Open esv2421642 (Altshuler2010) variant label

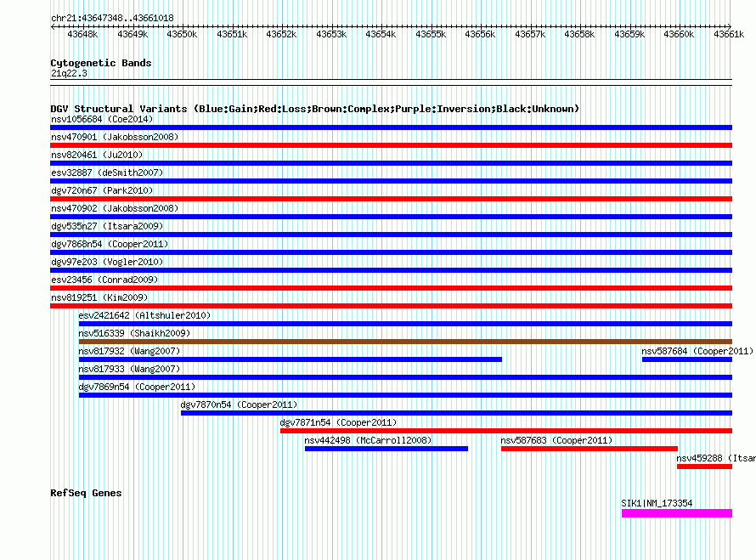pyautogui.click(x=144, y=315)
